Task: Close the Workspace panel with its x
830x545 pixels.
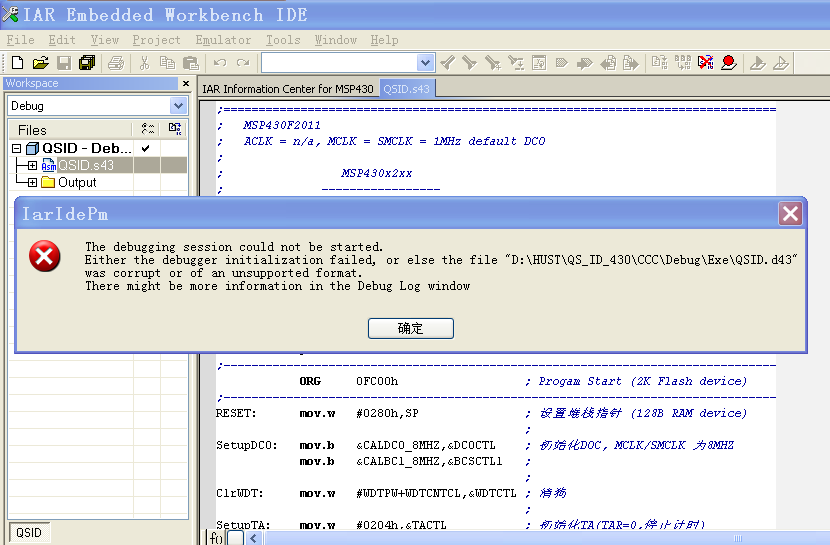Action: pos(186,84)
